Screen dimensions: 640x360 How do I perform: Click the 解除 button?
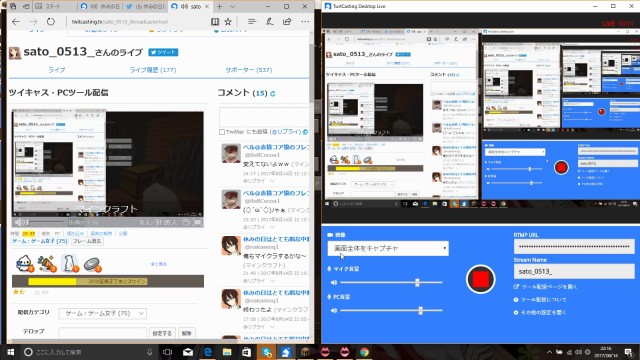pyautogui.click(x=187, y=333)
